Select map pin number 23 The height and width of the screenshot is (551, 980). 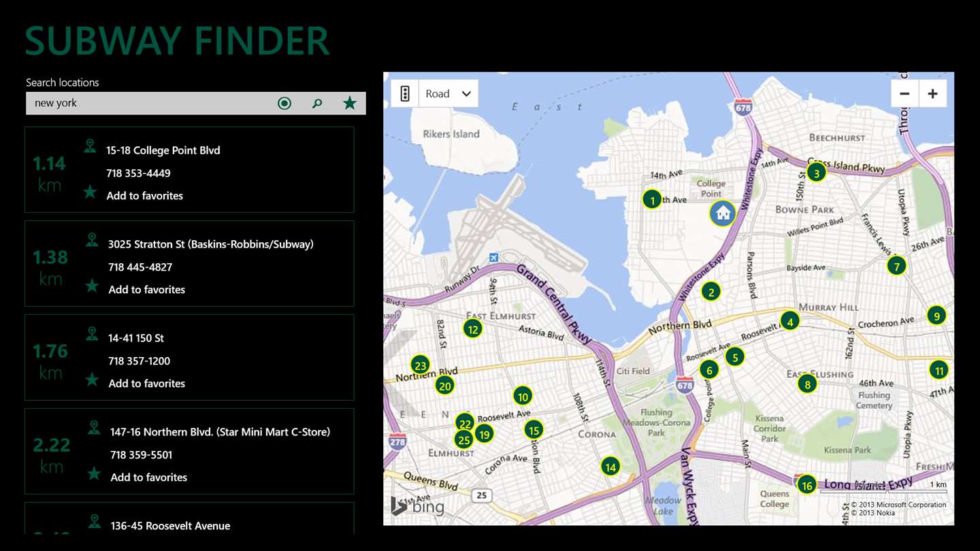click(421, 365)
